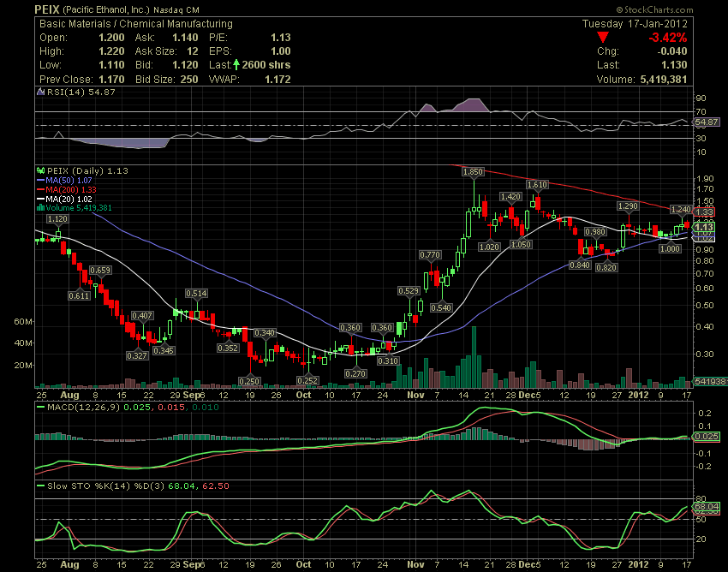Click the 0.310 price label
This screenshot has height=572, width=728.
[x=388, y=360]
